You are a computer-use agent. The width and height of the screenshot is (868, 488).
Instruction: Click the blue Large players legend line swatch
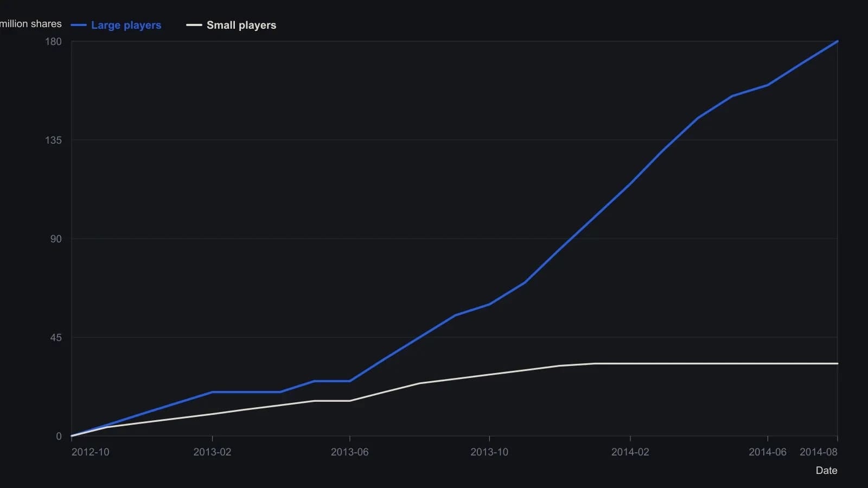79,25
